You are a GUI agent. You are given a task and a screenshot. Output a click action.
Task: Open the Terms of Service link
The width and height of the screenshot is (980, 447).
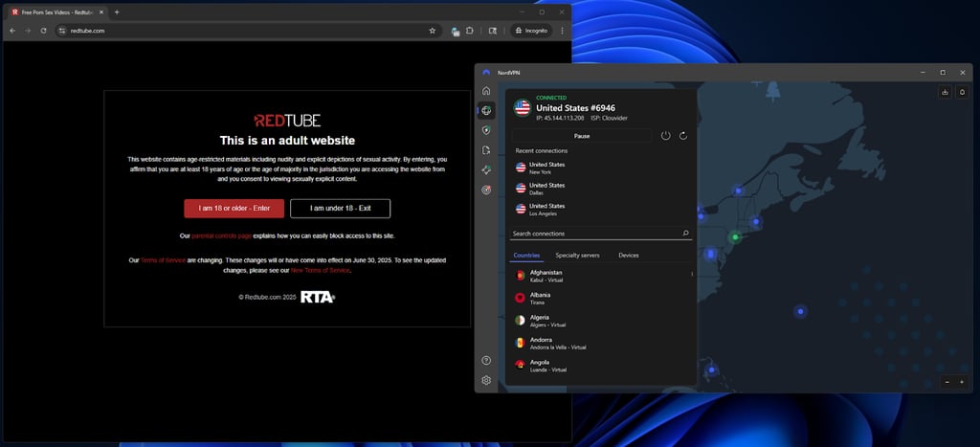click(163, 260)
